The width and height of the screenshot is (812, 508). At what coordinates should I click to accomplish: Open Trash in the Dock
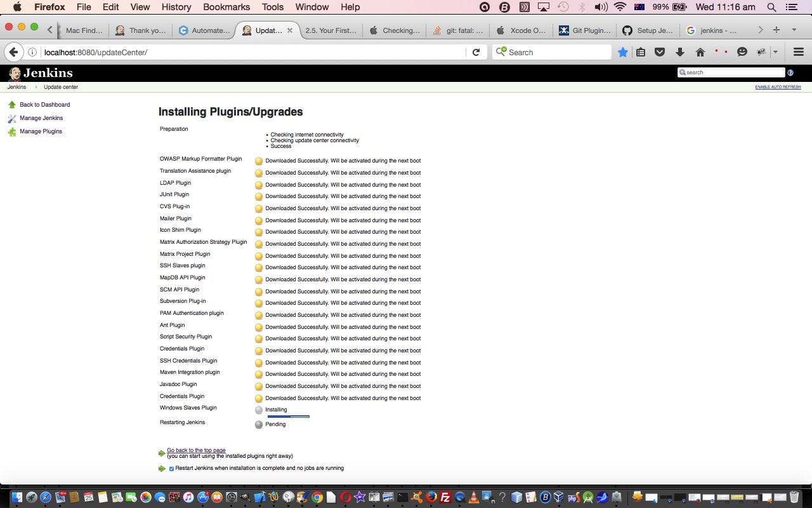tap(794, 497)
